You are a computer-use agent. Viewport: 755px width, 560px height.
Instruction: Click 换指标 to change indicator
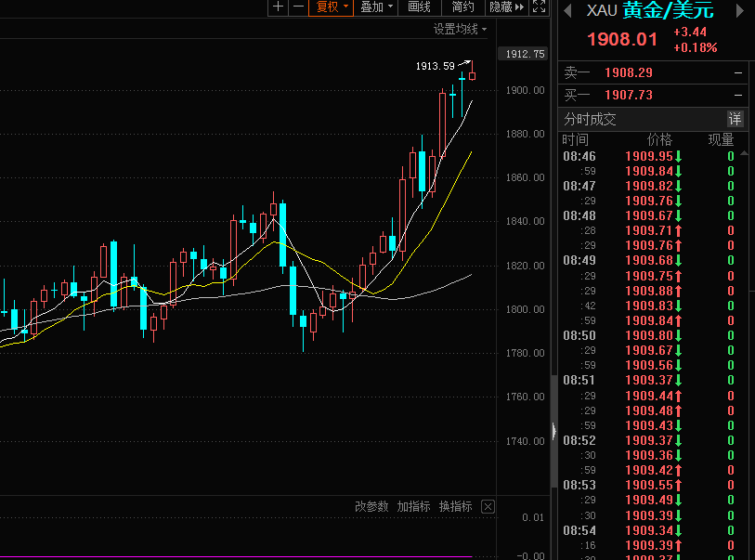(455, 506)
